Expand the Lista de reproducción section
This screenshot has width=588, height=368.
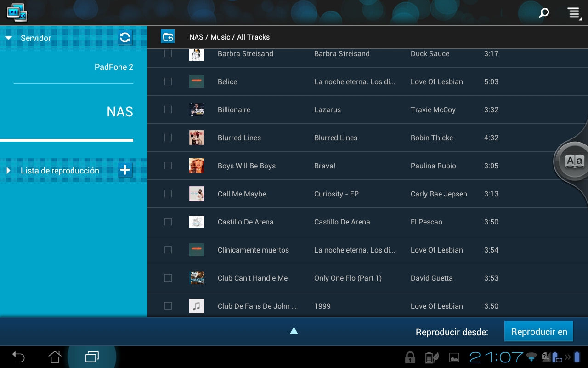pos(8,171)
